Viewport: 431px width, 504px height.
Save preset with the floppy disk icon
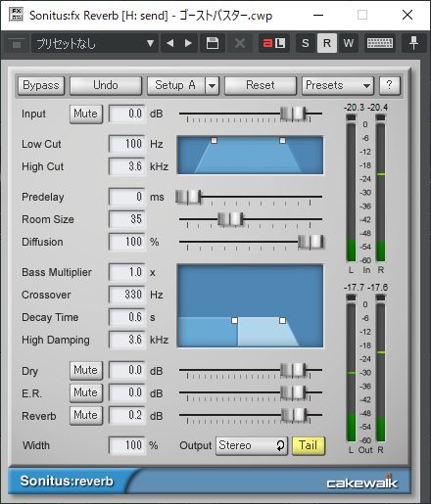(x=213, y=43)
